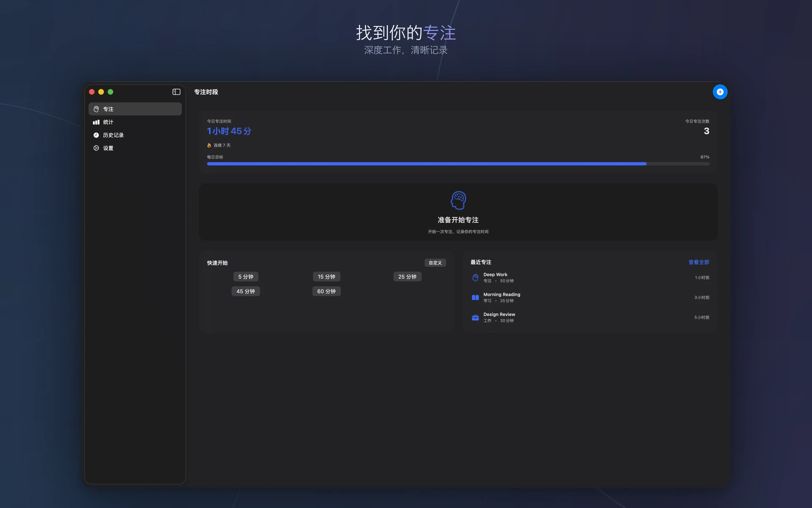The height and width of the screenshot is (508, 812).
Task: Click the green fullscreen window button
Action: [110, 92]
